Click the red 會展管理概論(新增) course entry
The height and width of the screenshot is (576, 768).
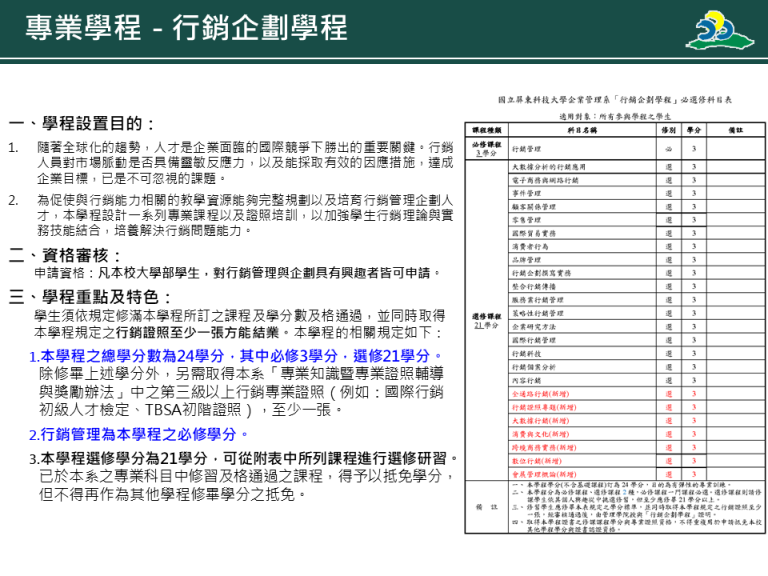(544, 475)
